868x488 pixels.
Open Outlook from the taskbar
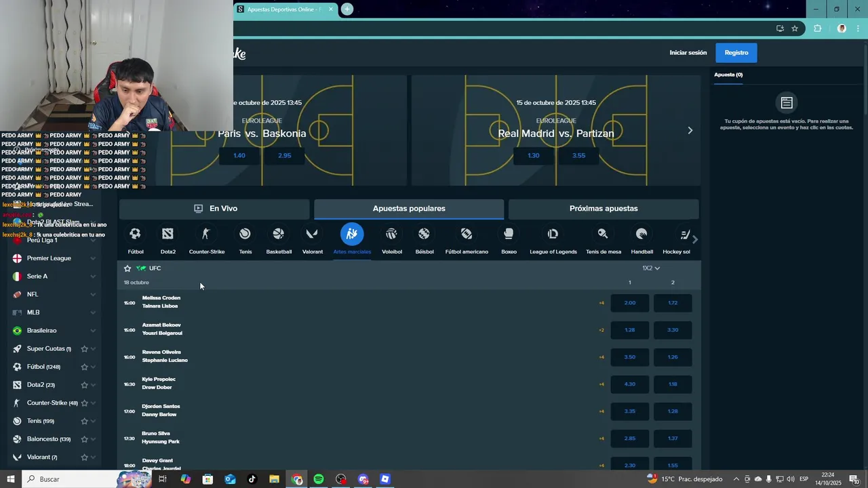click(x=230, y=479)
